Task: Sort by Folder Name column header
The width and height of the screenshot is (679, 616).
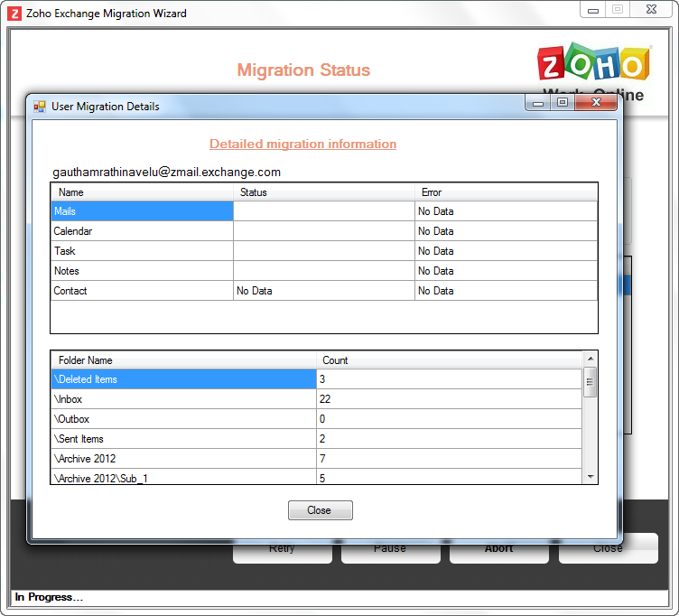Action: (183, 360)
